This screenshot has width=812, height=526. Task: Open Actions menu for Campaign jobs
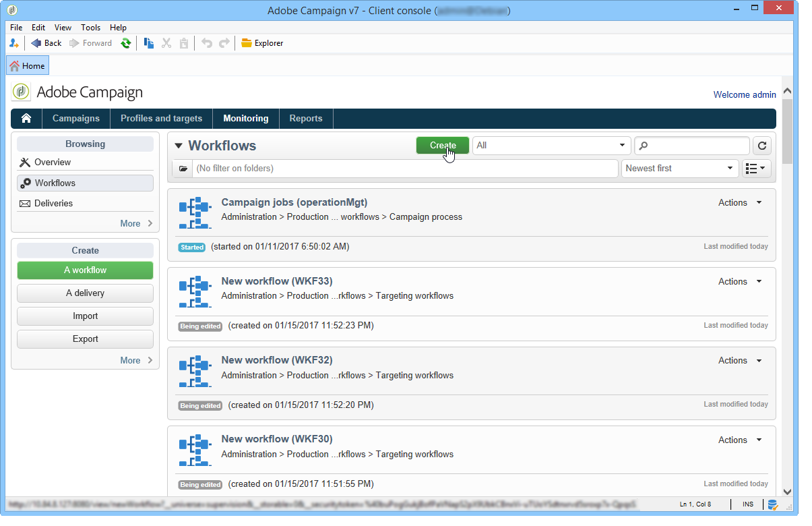(740, 202)
